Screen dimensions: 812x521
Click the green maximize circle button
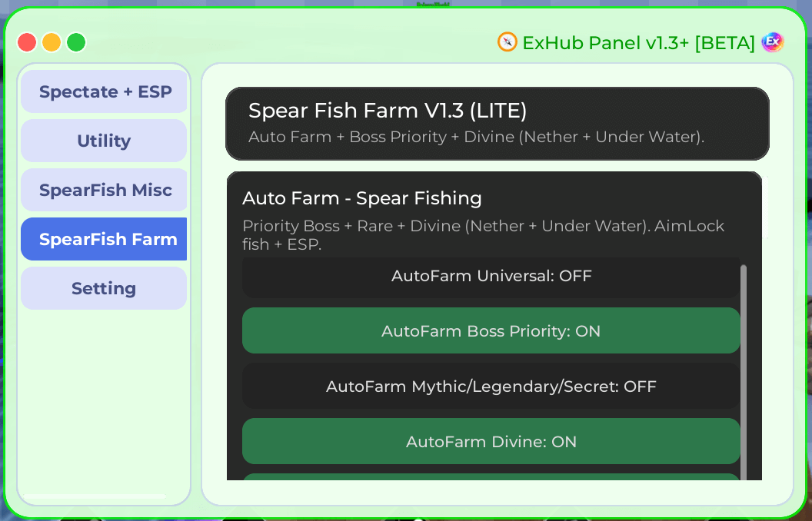click(76, 42)
